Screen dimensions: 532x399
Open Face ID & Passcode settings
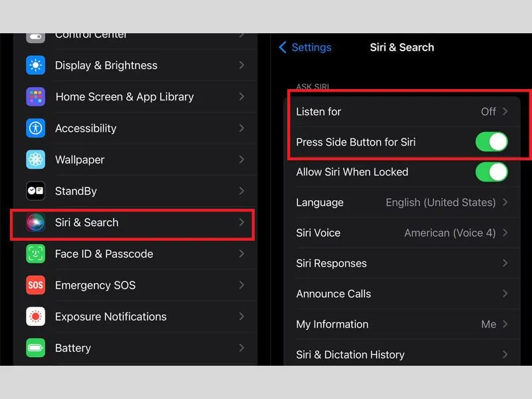click(135, 254)
